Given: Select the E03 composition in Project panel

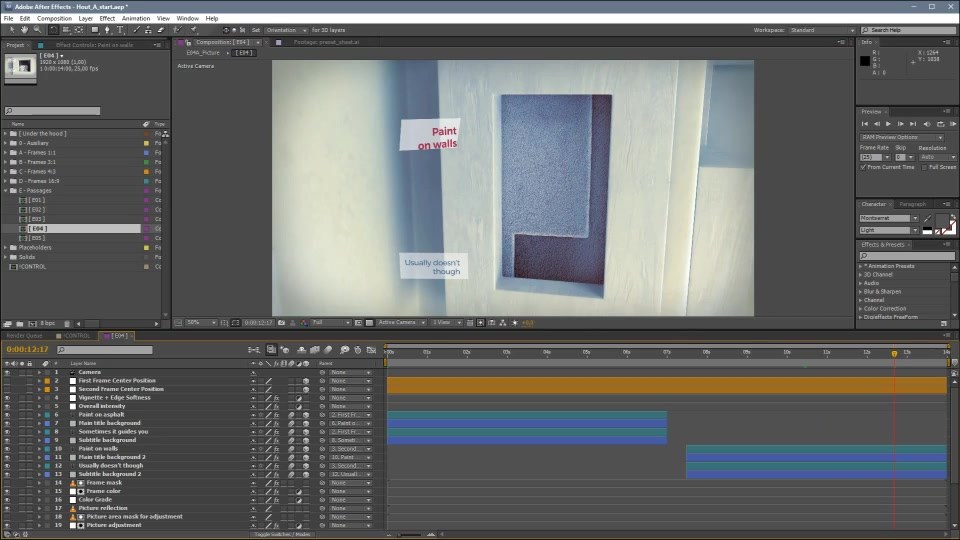Looking at the screenshot, I should tap(37, 219).
